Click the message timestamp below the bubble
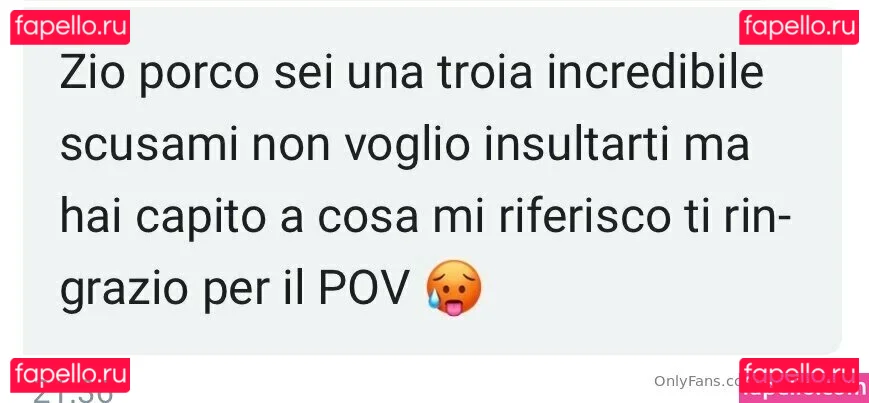The image size is (869, 403). point(73,395)
